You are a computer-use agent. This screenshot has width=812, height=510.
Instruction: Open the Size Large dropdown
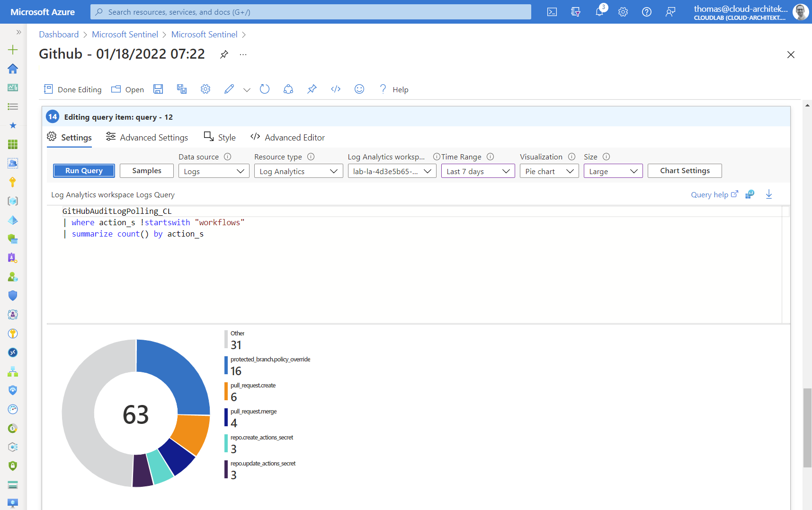[x=613, y=171]
